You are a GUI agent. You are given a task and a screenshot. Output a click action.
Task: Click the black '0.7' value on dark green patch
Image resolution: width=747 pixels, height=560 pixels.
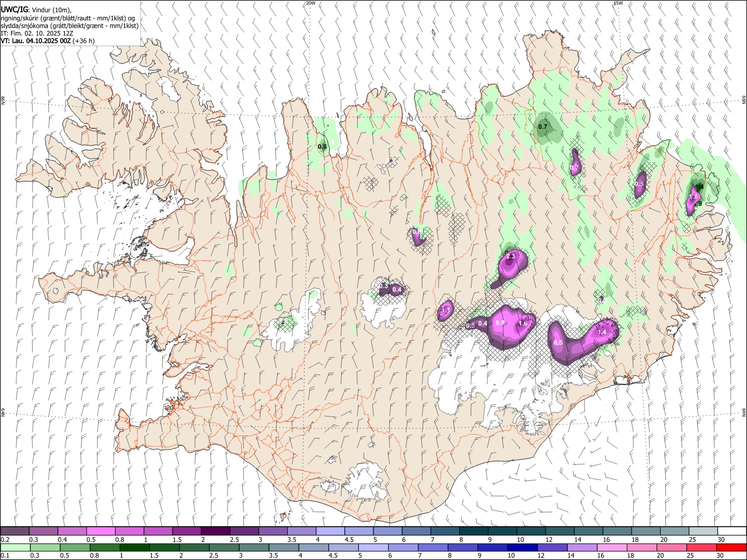[543, 127]
